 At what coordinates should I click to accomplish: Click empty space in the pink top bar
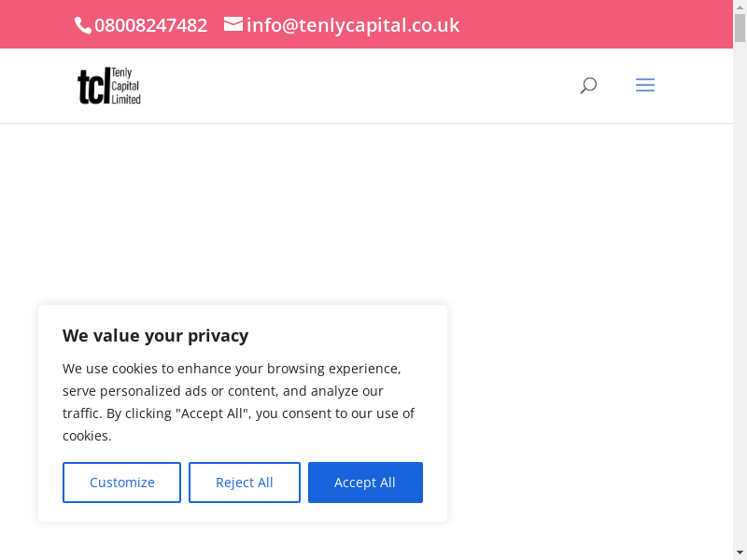point(598,24)
